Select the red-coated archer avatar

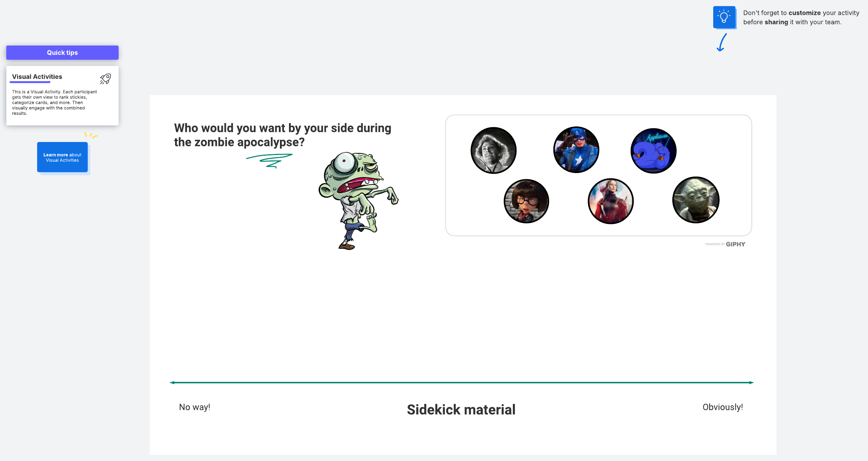tap(610, 201)
